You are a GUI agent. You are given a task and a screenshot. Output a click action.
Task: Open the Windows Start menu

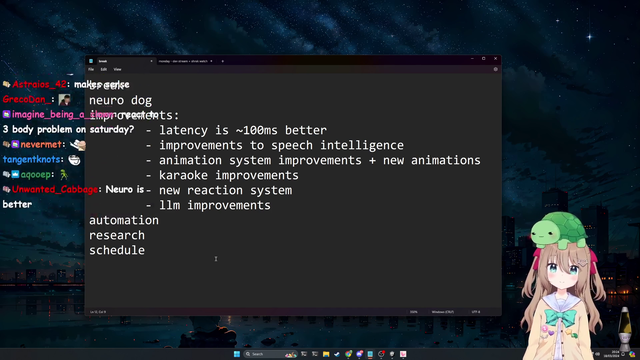point(237,354)
